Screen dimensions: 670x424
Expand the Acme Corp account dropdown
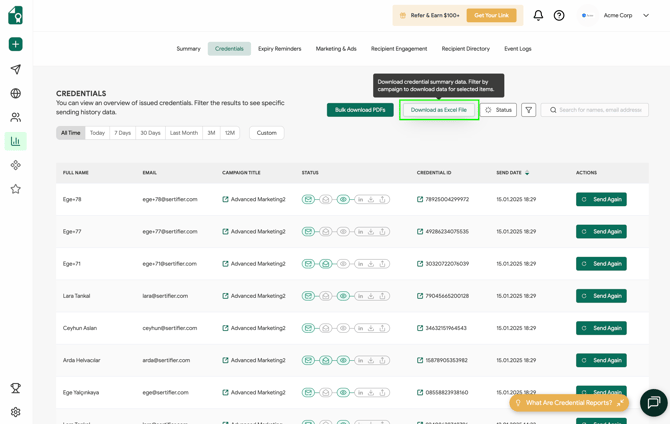pyautogui.click(x=646, y=16)
